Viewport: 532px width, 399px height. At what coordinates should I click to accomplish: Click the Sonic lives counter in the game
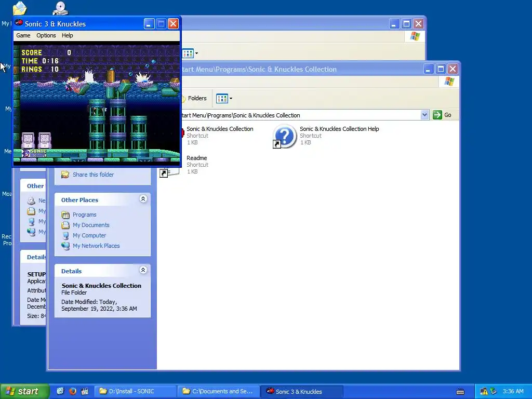point(34,153)
